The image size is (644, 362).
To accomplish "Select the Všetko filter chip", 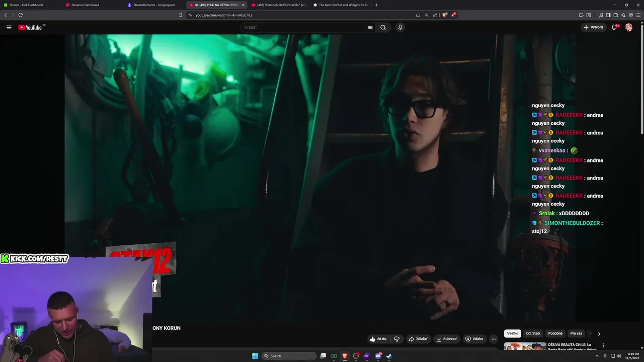I will click(x=513, y=333).
